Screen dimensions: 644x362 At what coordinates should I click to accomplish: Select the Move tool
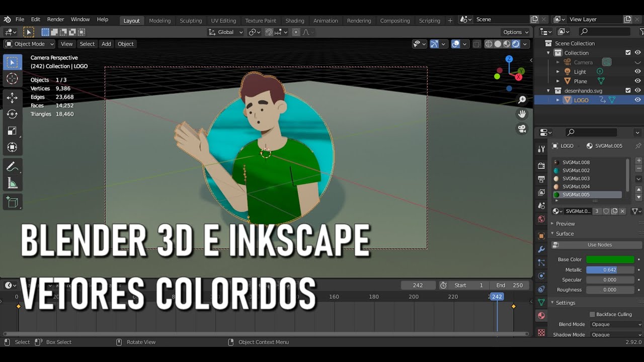click(x=12, y=98)
